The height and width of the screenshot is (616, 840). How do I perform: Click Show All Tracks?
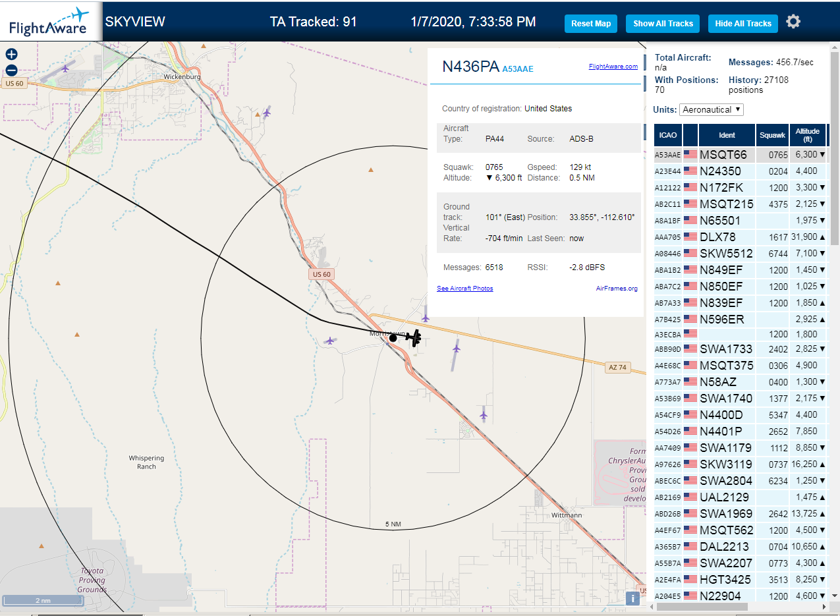[x=663, y=24]
